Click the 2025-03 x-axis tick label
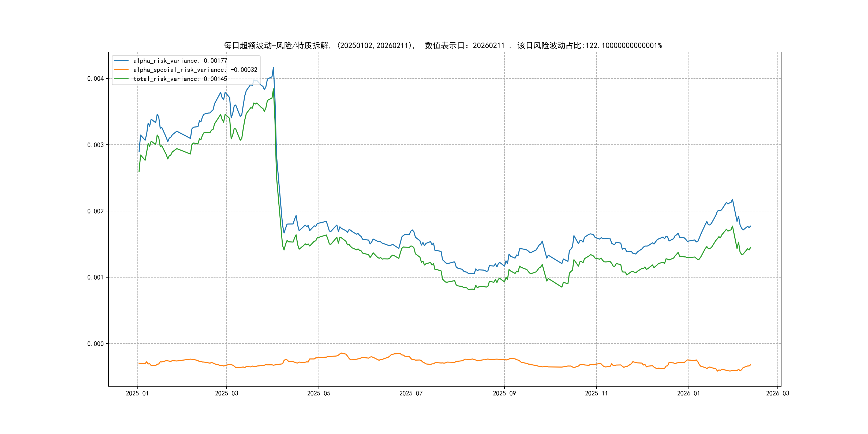Screen dimensions: 868x434 point(226,393)
